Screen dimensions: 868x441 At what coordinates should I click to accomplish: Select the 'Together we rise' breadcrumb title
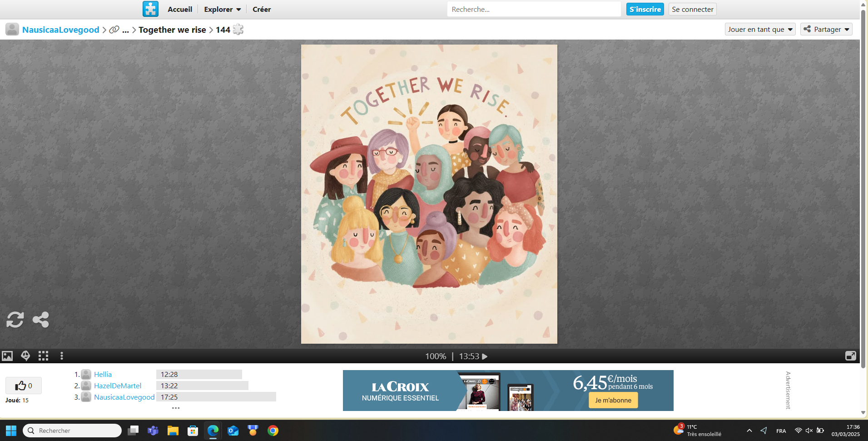[172, 30]
